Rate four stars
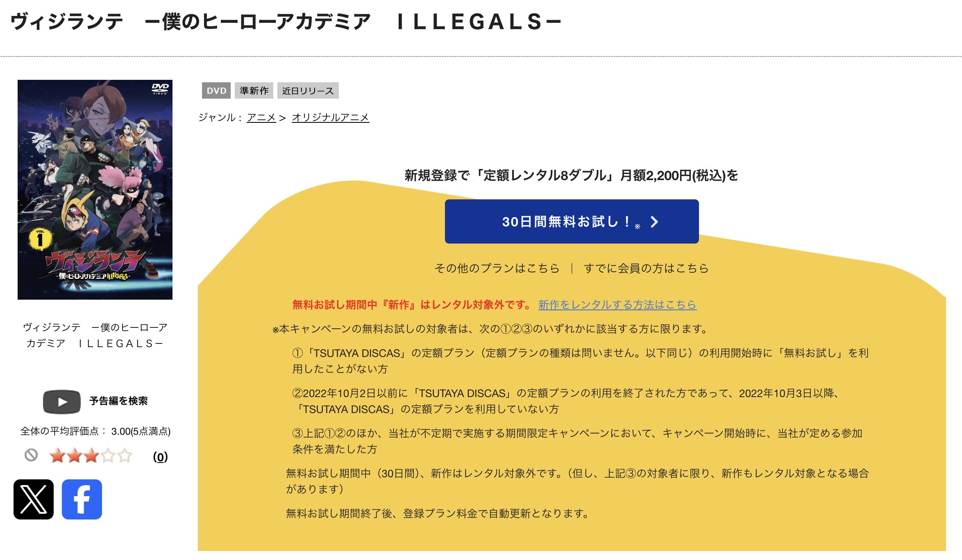Viewport: 962px width, 560px height. click(x=108, y=456)
